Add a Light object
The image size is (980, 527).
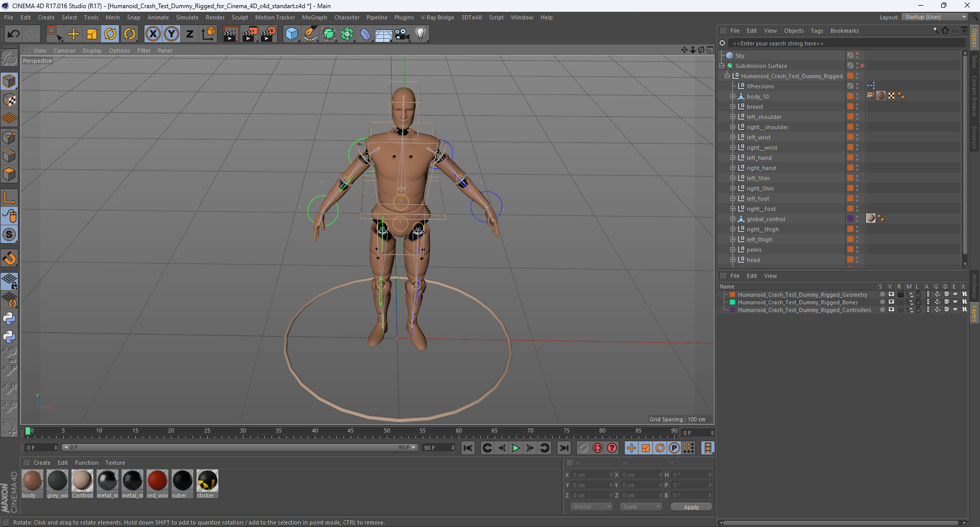pyautogui.click(x=421, y=34)
